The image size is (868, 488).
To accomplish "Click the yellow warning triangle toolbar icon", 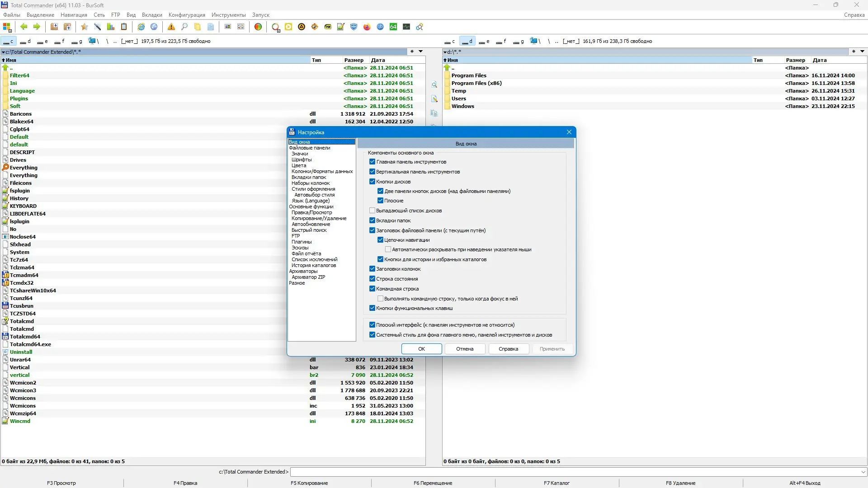I will (x=171, y=27).
